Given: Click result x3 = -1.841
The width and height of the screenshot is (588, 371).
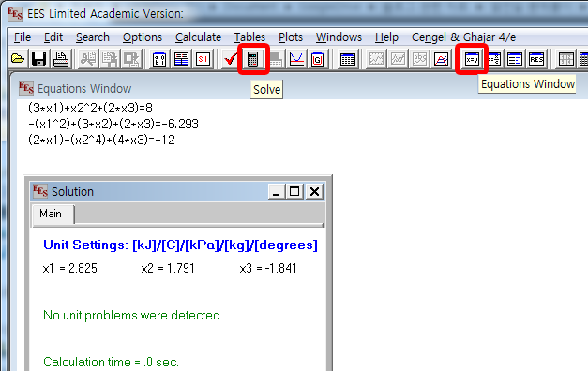Looking at the screenshot, I should 268,268.
